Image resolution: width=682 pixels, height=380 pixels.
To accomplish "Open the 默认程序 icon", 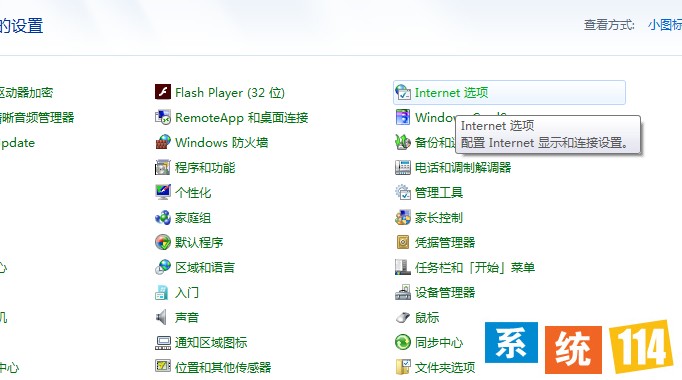I will pyautogui.click(x=163, y=242).
